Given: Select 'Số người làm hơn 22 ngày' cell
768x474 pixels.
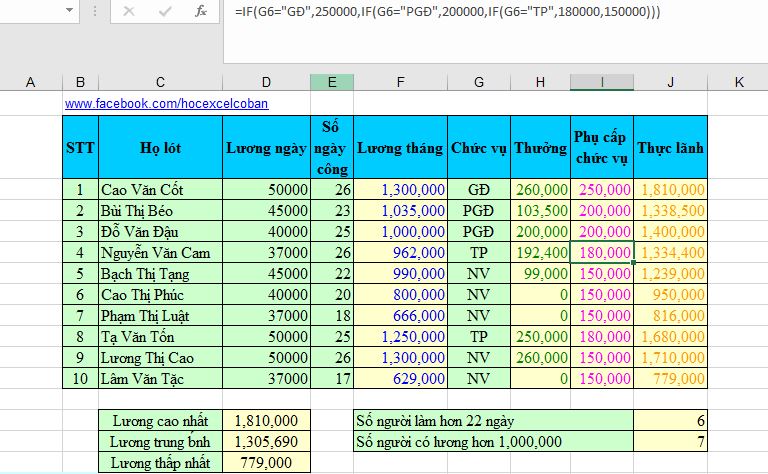Looking at the screenshot, I should coord(493,419).
